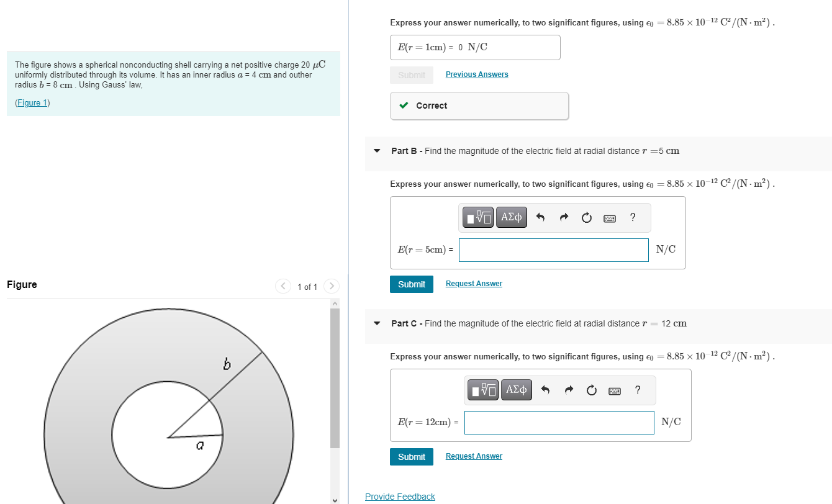The height and width of the screenshot is (504, 832).
Task: Select the math template icon in Part B toolbar
Action: coord(477,217)
